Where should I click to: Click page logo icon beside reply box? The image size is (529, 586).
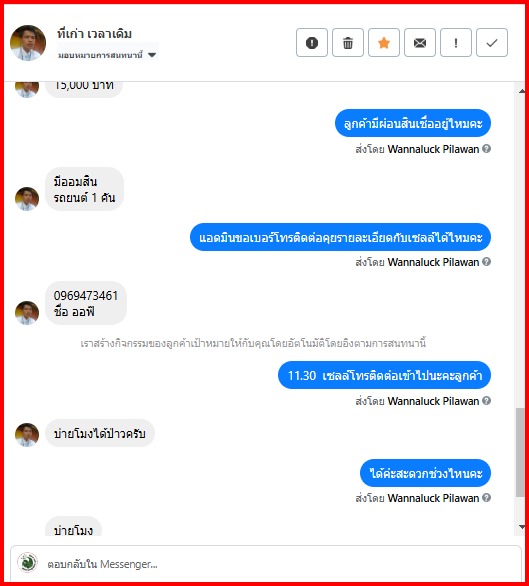coord(27,562)
